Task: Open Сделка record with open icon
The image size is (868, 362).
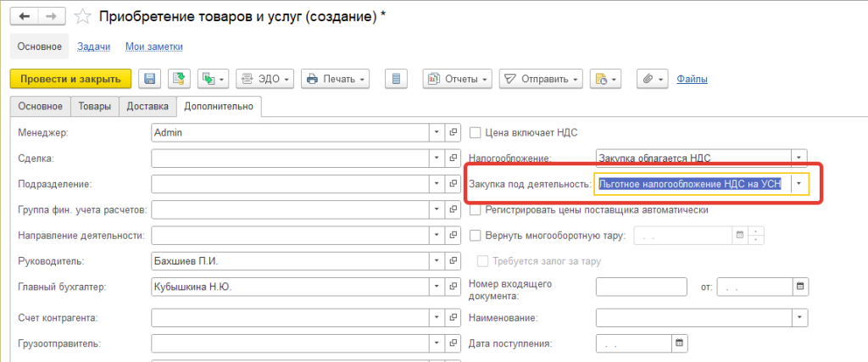Action: click(453, 159)
